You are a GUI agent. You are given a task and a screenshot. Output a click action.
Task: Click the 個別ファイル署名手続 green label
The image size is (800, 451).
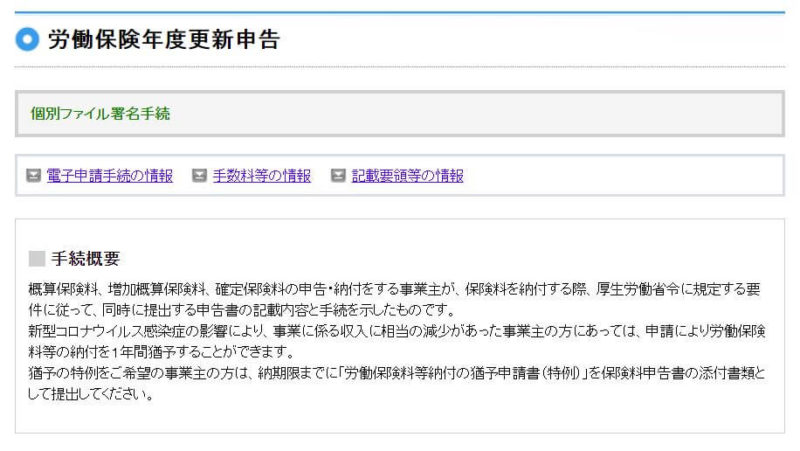100,113
